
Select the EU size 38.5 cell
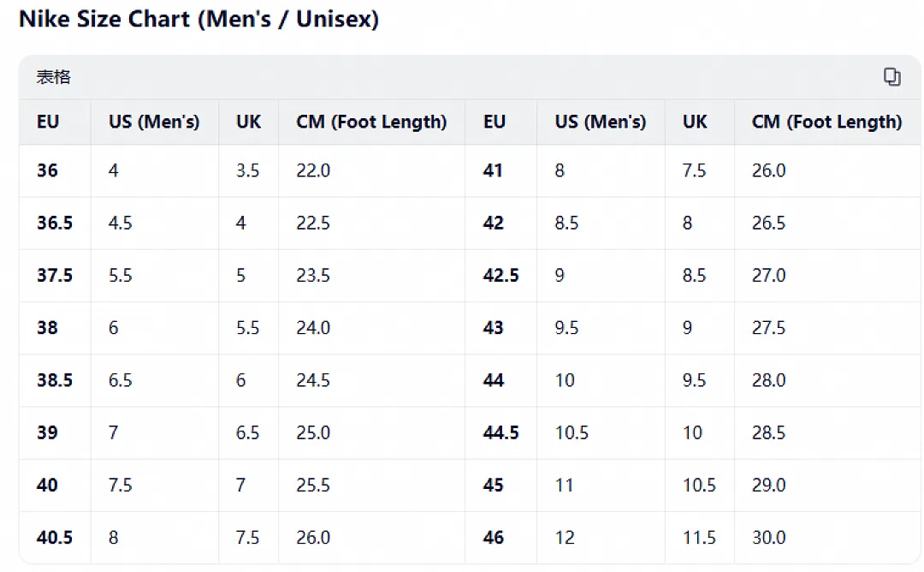(x=55, y=380)
